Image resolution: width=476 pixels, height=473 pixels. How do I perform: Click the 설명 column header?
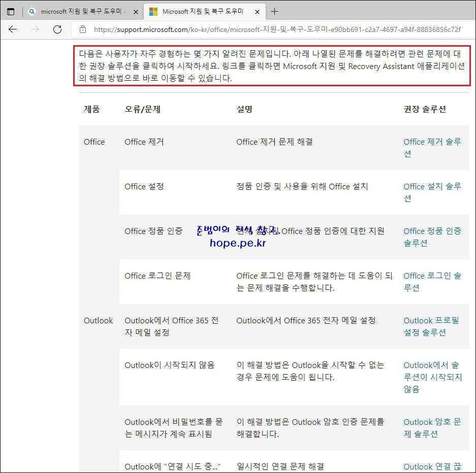[x=244, y=109]
